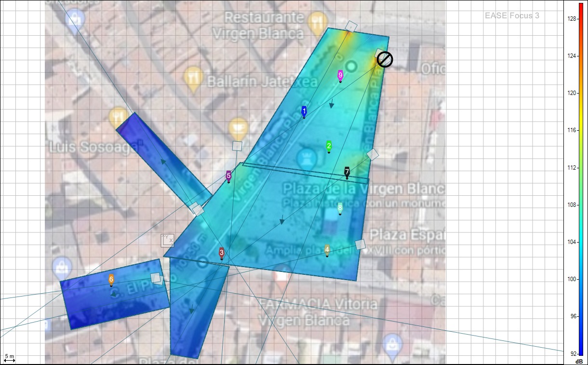Viewport: 588px width, 365px height.
Task: Click the green receiver marker 2
Action: (x=329, y=146)
